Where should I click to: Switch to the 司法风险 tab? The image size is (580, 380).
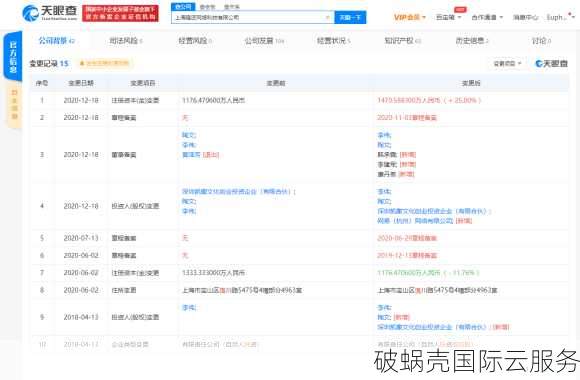click(126, 41)
